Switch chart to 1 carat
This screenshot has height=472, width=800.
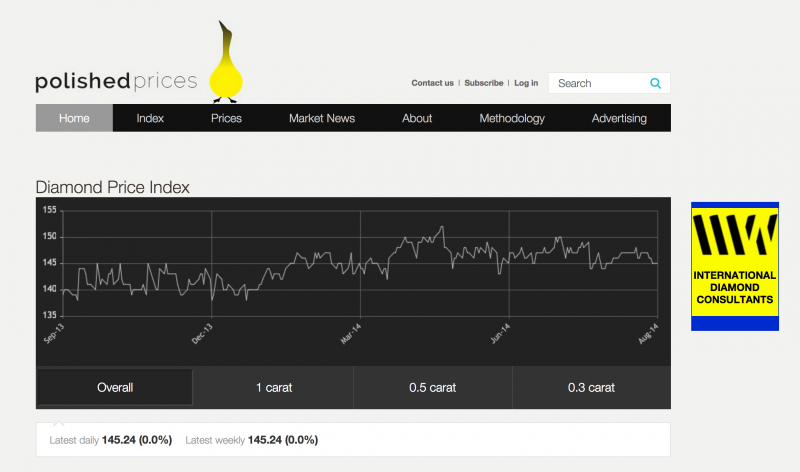[x=273, y=387]
